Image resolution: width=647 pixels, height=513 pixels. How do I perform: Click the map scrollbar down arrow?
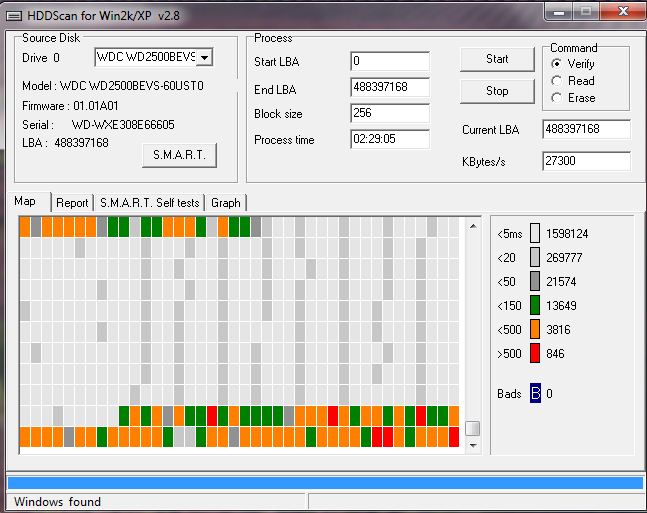[473, 445]
